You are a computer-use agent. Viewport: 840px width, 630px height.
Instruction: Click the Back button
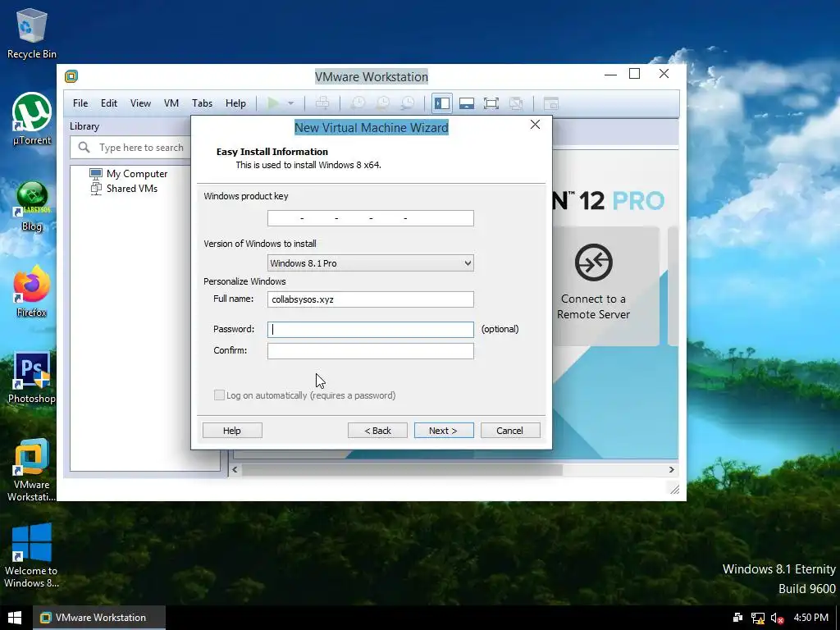tap(377, 431)
